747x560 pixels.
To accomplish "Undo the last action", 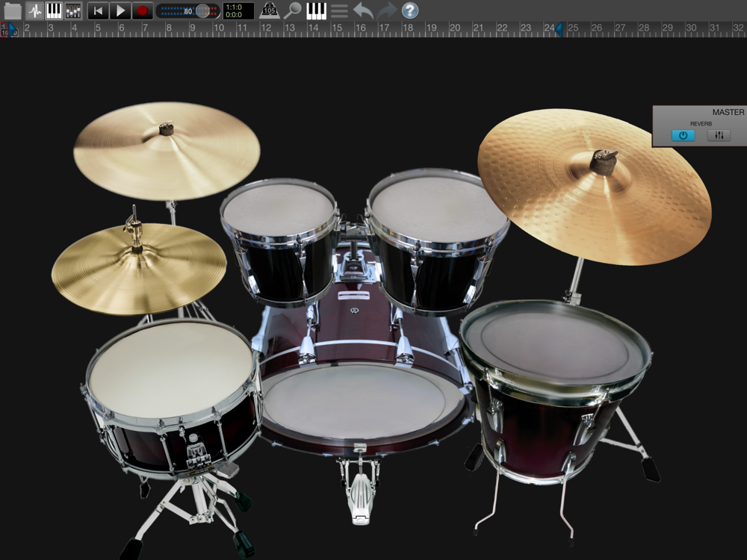I will [363, 10].
